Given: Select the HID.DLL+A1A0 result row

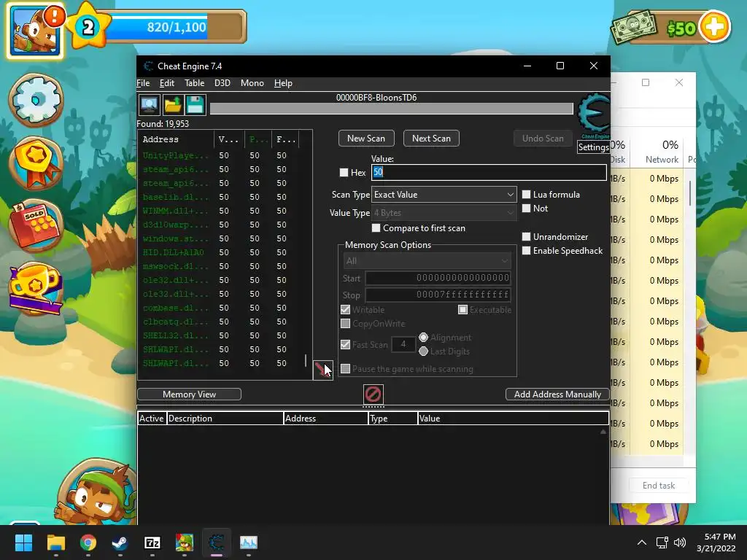Looking at the screenshot, I should point(220,252).
